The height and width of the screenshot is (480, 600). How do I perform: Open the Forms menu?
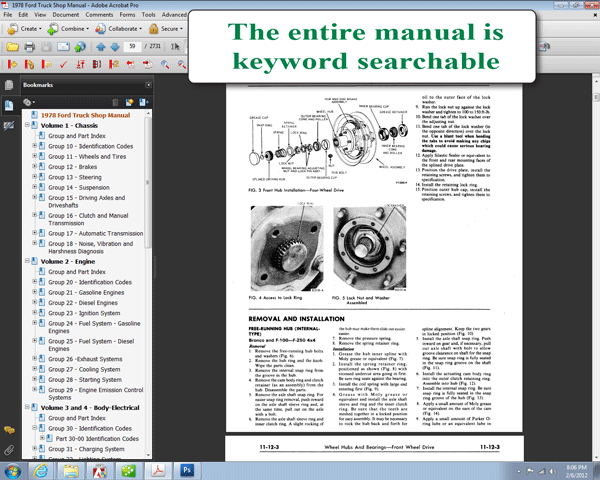click(127, 15)
